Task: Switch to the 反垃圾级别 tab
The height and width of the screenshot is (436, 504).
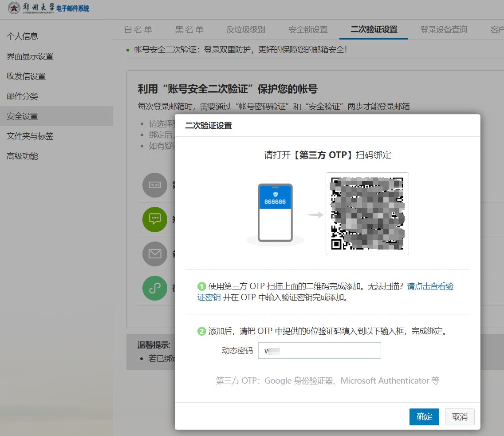Action: [246, 30]
